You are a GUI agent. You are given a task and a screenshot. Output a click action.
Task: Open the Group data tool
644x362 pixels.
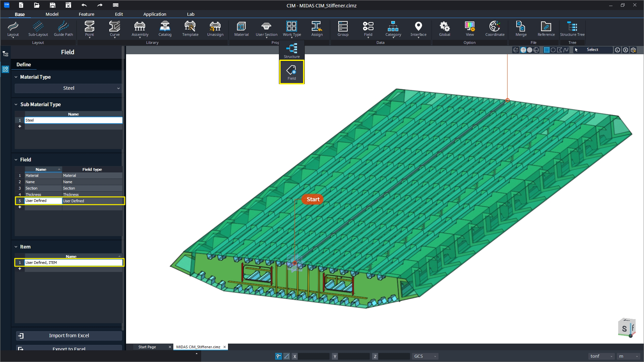pos(343,29)
